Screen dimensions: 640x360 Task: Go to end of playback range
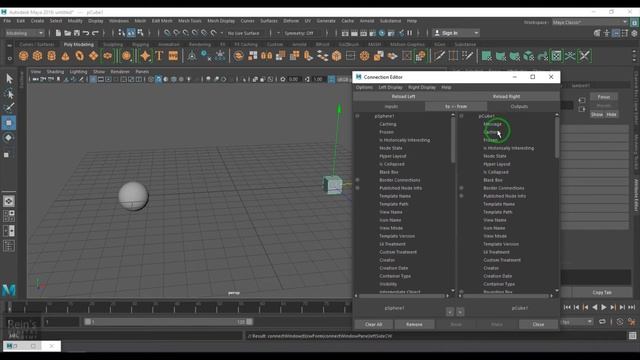coord(631,307)
